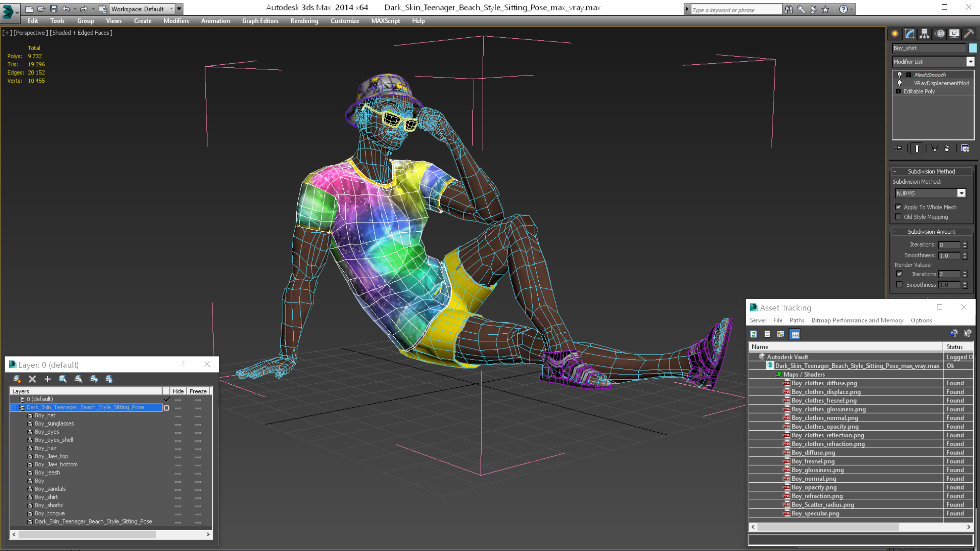This screenshot has width=980, height=551.
Task: Click the Open File folder icon
Action: point(41,9)
